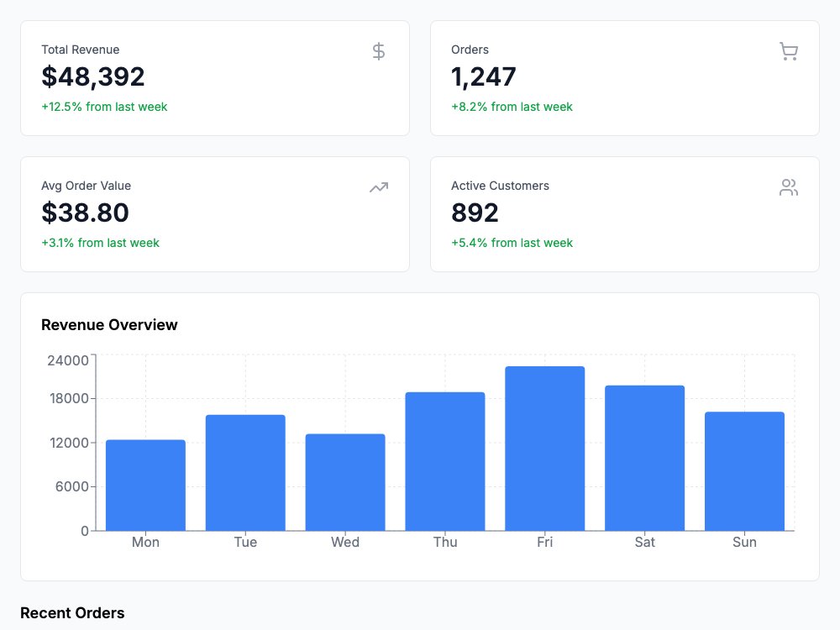Click the 892 active customers value
840x630 pixels.
point(475,213)
